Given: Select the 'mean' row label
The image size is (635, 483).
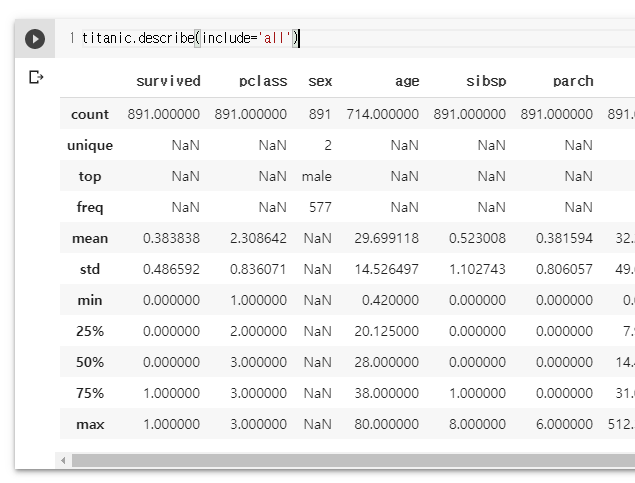Looking at the screenshot, I should 90,238.
